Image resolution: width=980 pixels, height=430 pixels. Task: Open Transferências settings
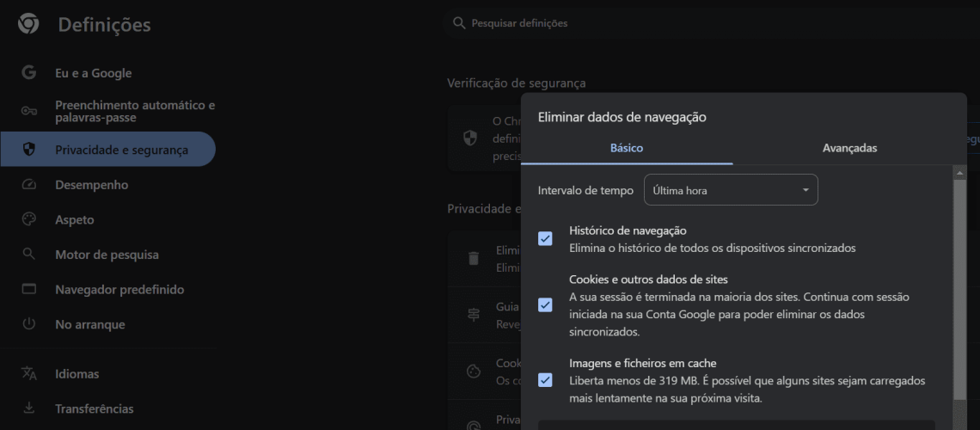108,408
